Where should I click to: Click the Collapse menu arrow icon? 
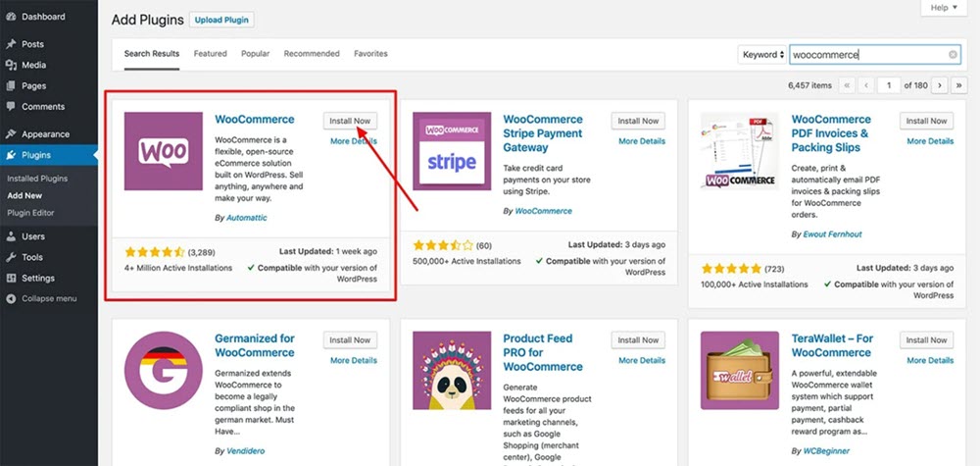coord(11,298)
